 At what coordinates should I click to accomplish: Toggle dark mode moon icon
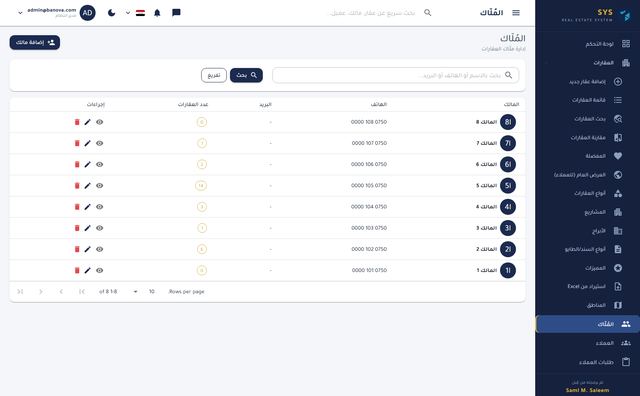pyautogui.click(x=111, y=13)
